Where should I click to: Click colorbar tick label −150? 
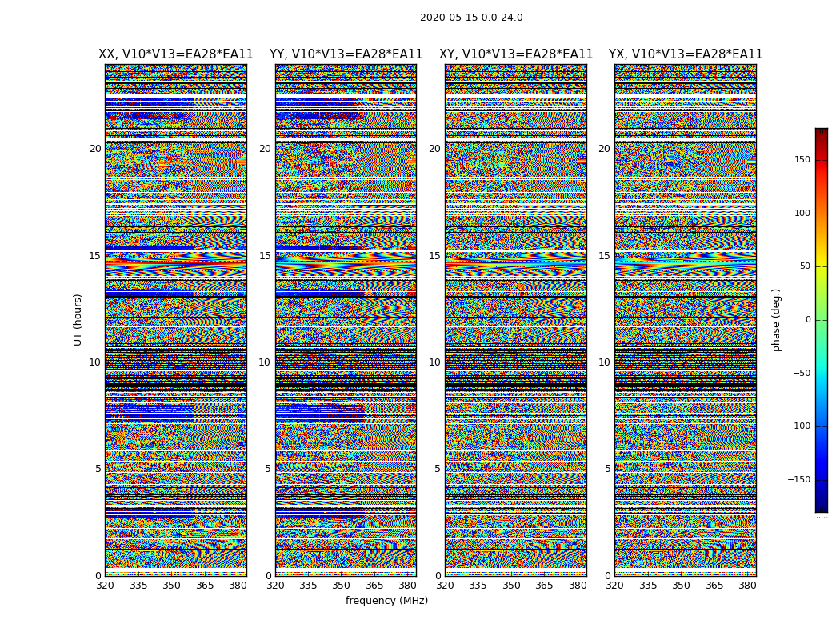coord(798,479)
